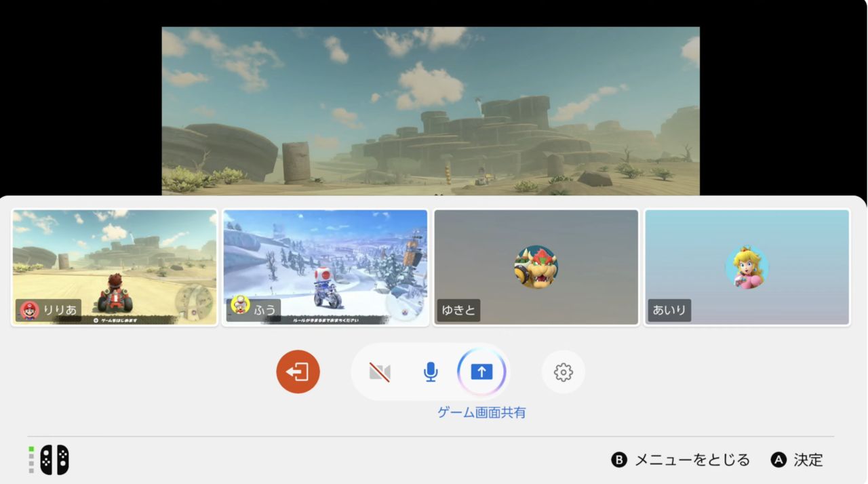Click the りりあ name label
This screenshot has height=484, width=868.
[x=60, y=310]
